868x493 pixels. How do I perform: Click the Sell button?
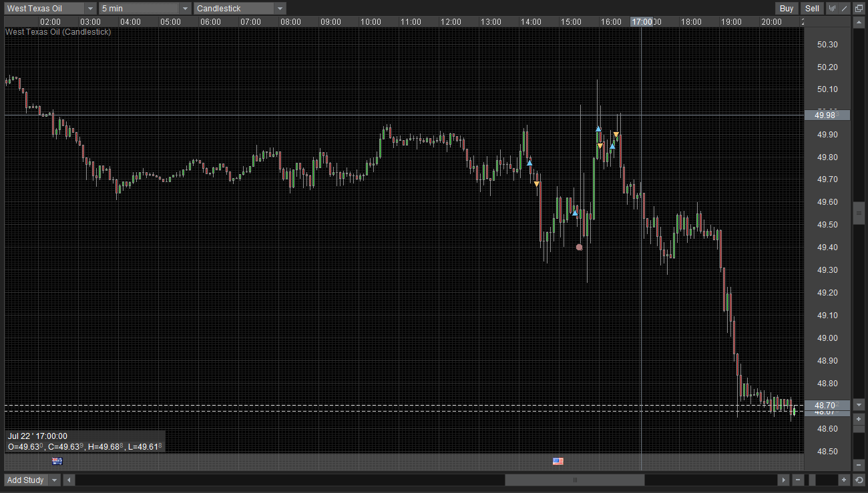(812, 9)
